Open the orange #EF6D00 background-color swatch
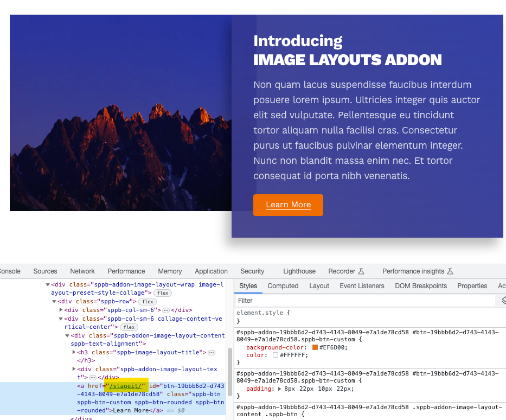This screenshot has width=506, height=420. (315, 347)
